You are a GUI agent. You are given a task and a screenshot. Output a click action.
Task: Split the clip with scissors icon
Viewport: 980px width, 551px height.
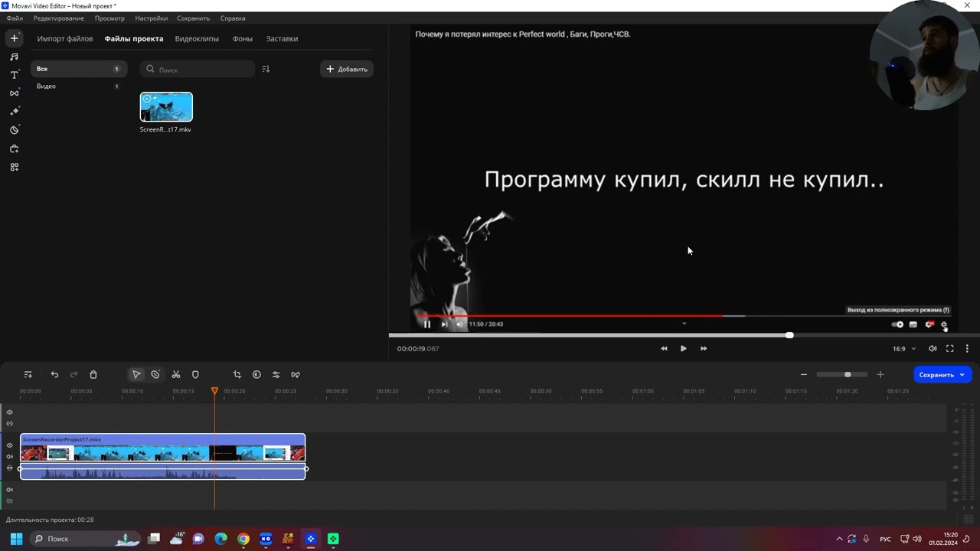(x=176, y=374)
